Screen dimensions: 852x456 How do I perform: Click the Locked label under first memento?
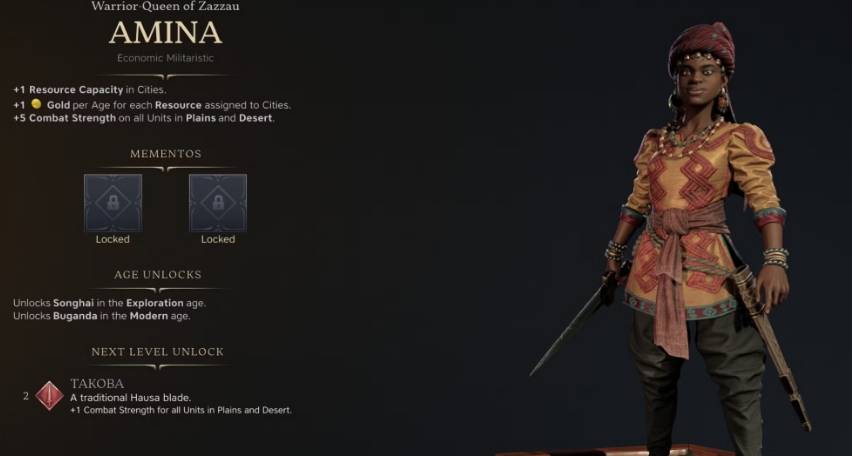click(x=112, y=239)
